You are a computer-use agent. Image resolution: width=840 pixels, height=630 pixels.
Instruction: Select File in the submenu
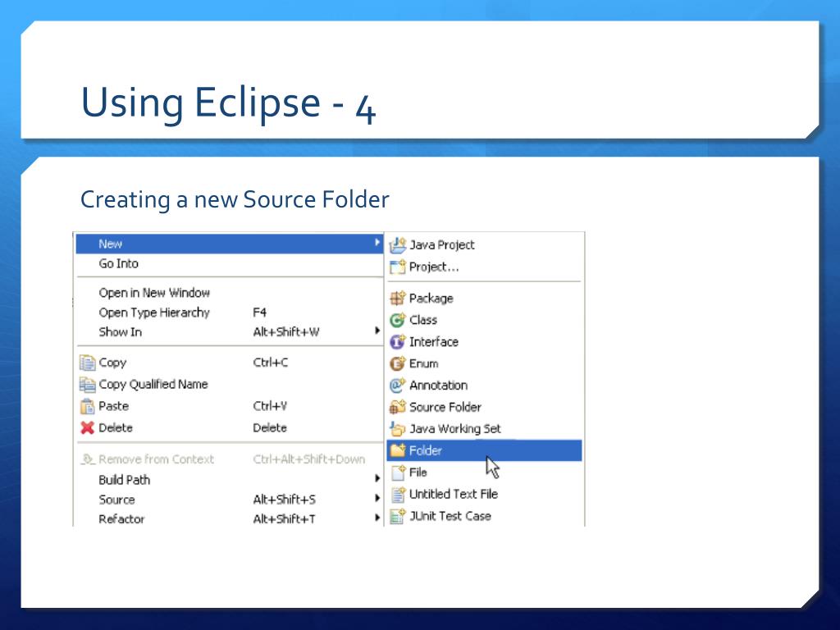click(484, 472)
